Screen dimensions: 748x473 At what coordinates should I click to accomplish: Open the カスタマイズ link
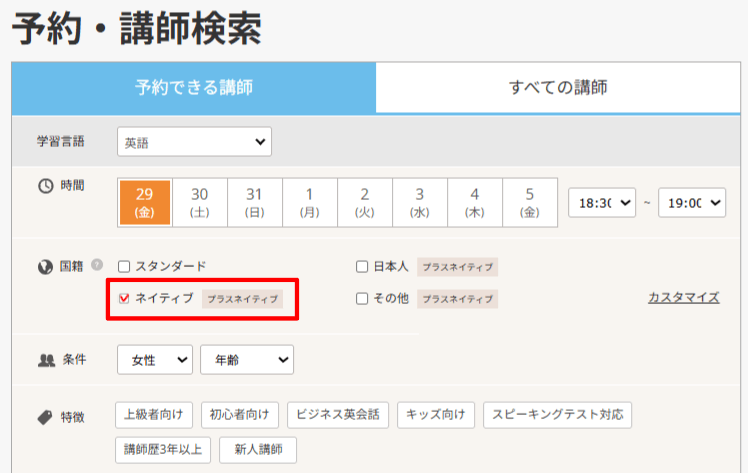(x=683, y=297)
